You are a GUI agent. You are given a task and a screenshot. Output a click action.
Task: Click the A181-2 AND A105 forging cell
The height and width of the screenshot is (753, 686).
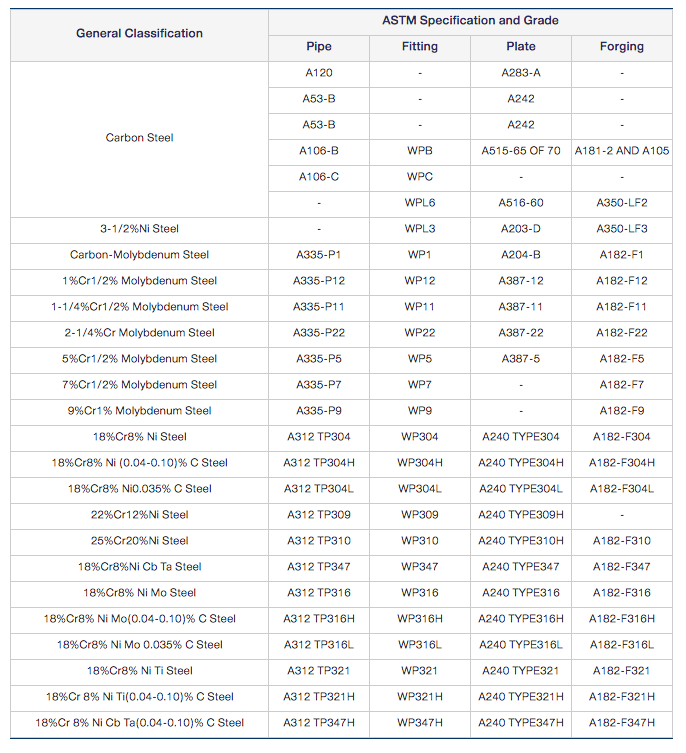pos(622,151)
